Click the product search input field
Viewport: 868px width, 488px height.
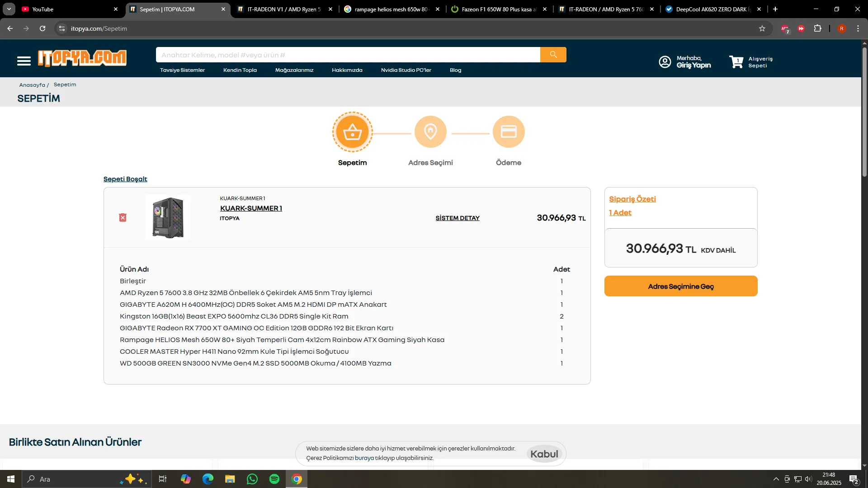tap(348, 55)
